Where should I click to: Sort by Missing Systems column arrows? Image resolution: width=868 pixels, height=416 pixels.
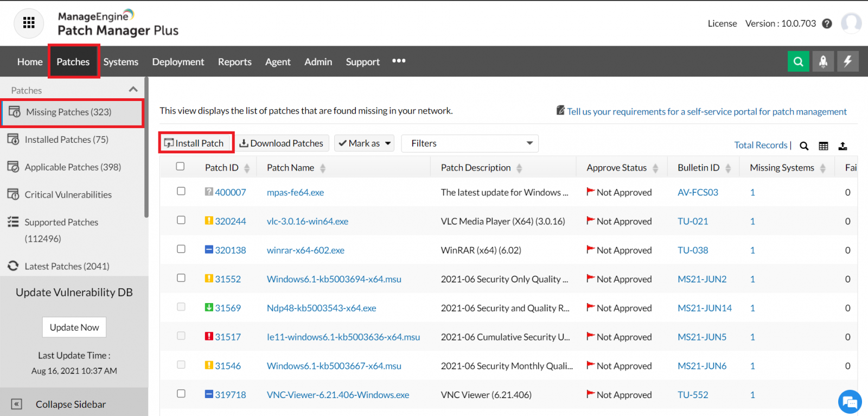pyautogui.click(x=823, y=168)
